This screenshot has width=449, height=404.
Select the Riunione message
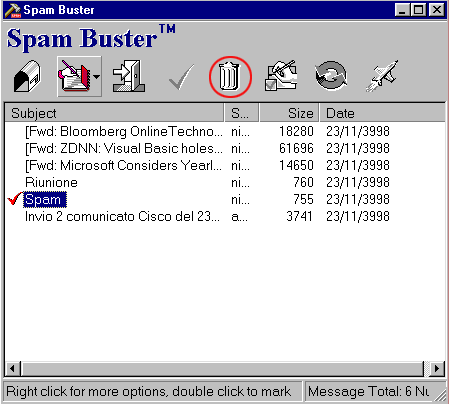(51, 182)
